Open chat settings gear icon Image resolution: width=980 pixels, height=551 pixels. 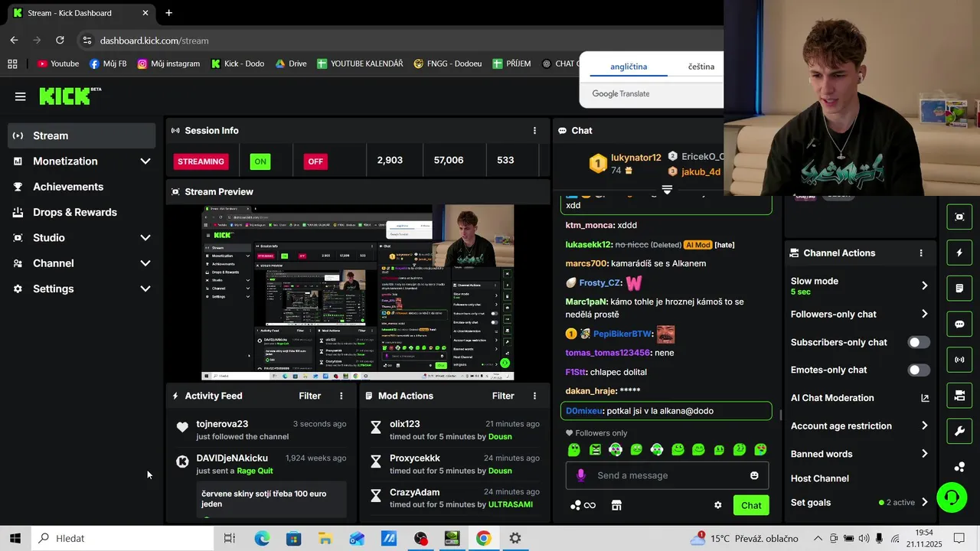coord(718,505)
